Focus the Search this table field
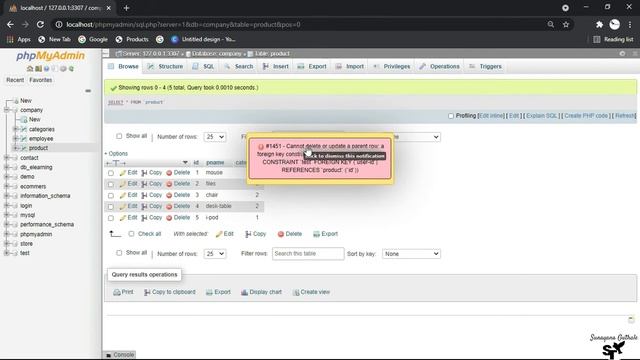Image resolution: width=640 pixels, height=360 pixels. point(308,254)
